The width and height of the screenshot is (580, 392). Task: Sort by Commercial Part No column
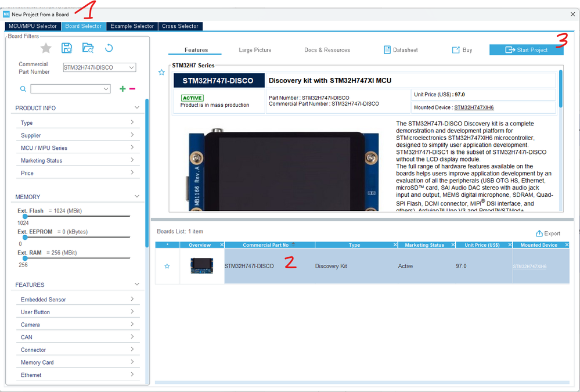269,244
